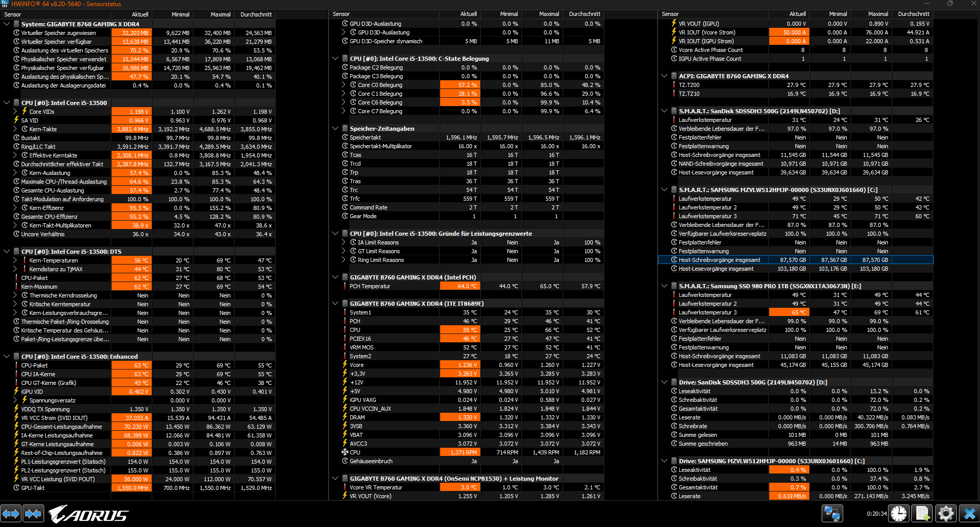Click the thermometer icon beside VRM MOS
Viewport: 980px width, 527px height.
point(344,347)
